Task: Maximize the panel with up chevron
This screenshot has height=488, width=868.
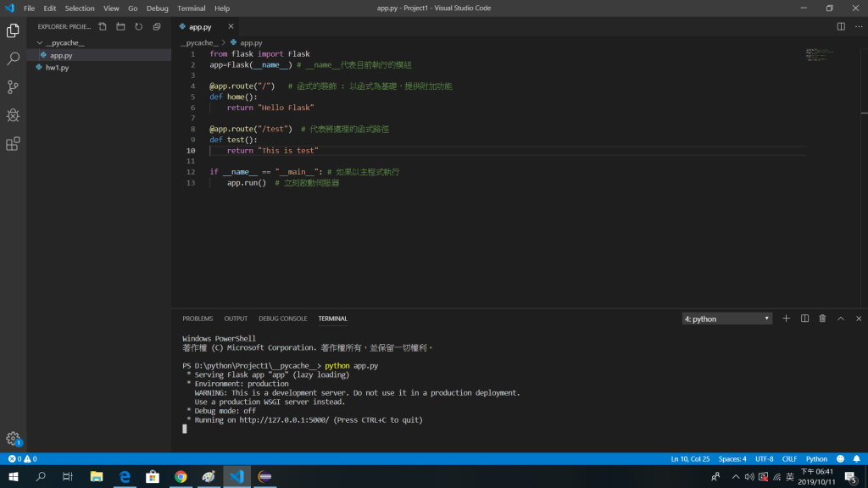Action: [840, 319]
